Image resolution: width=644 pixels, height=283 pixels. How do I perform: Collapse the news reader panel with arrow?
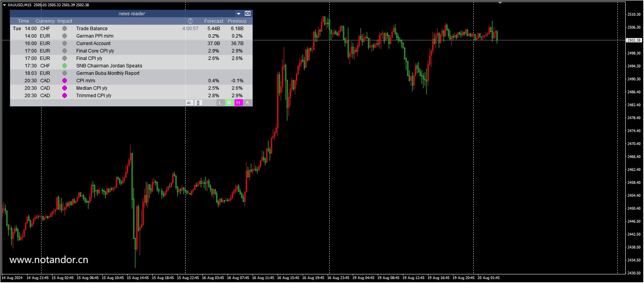(x=238, y=14)
